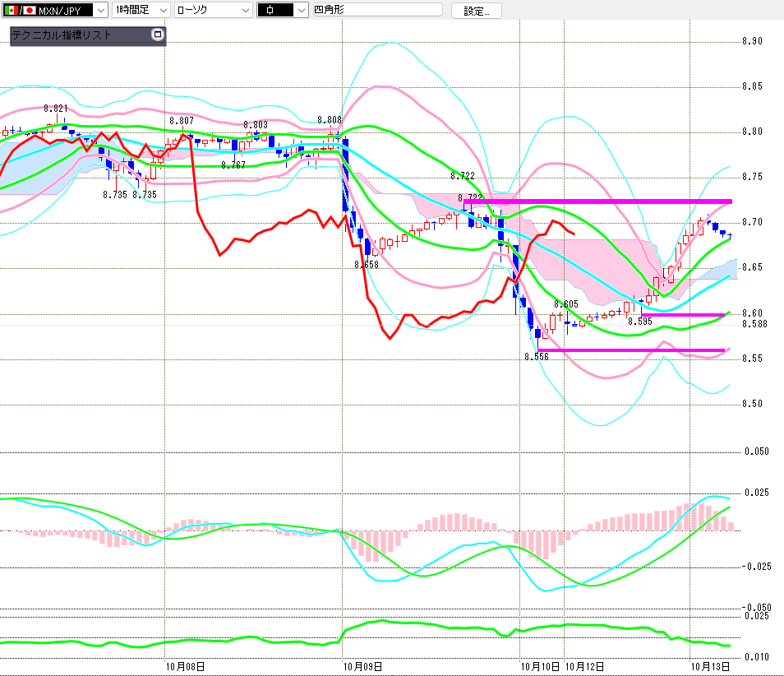Click the 8.50 price axis label
Viewport: 784px width, 676px height.
point(753,404)
